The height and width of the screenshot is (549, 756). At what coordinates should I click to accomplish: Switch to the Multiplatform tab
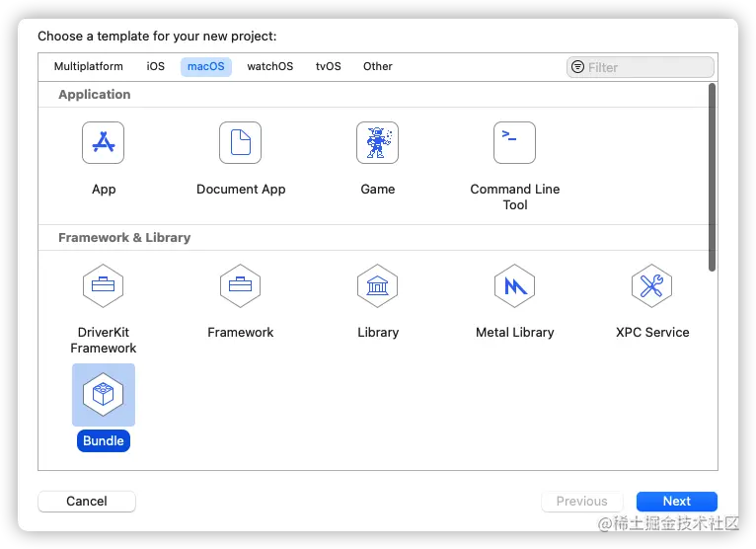88,66
